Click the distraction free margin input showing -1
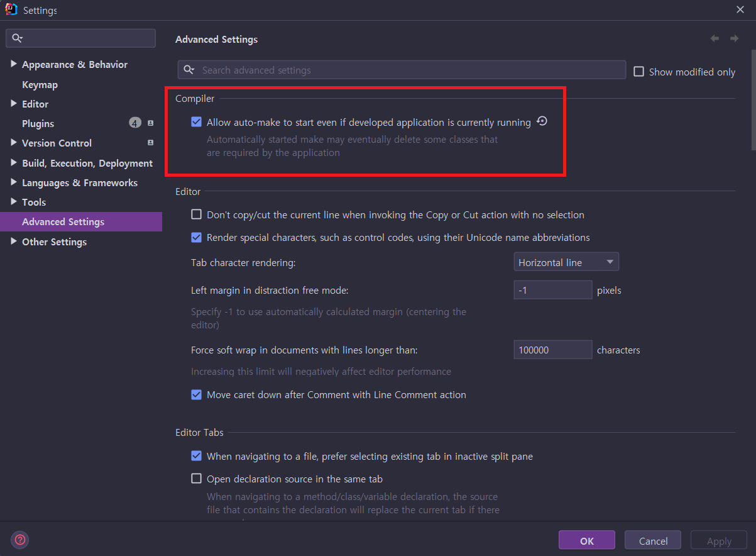The height and width of the screenshot is (556, 756). click(552, 289)
